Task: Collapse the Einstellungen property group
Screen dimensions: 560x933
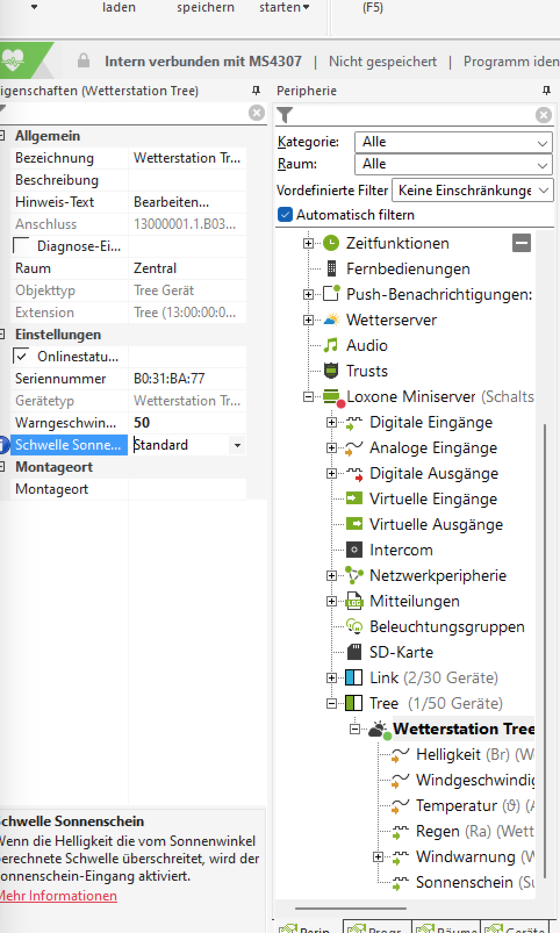Action: (2, 334)
